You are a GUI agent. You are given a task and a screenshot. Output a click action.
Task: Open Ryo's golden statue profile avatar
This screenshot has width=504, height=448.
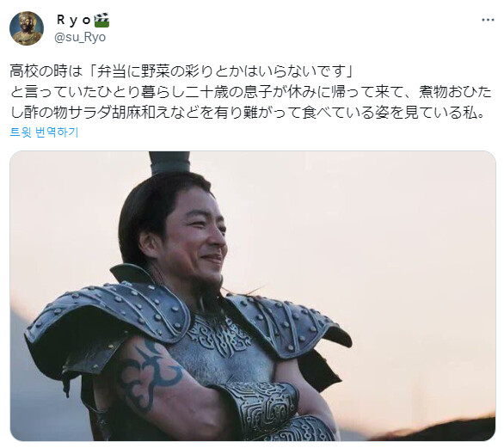(x=27, y=28)
